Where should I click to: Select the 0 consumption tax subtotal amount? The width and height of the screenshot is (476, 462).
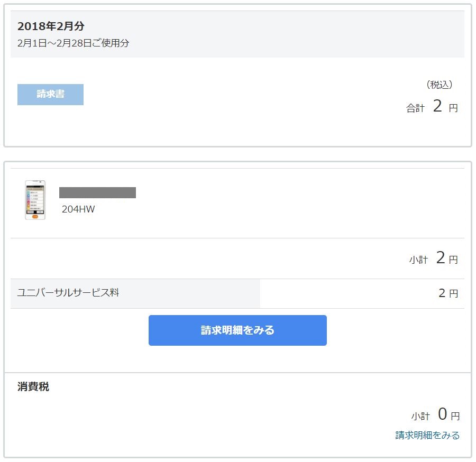pyautogui.click(x=443, y=414)
